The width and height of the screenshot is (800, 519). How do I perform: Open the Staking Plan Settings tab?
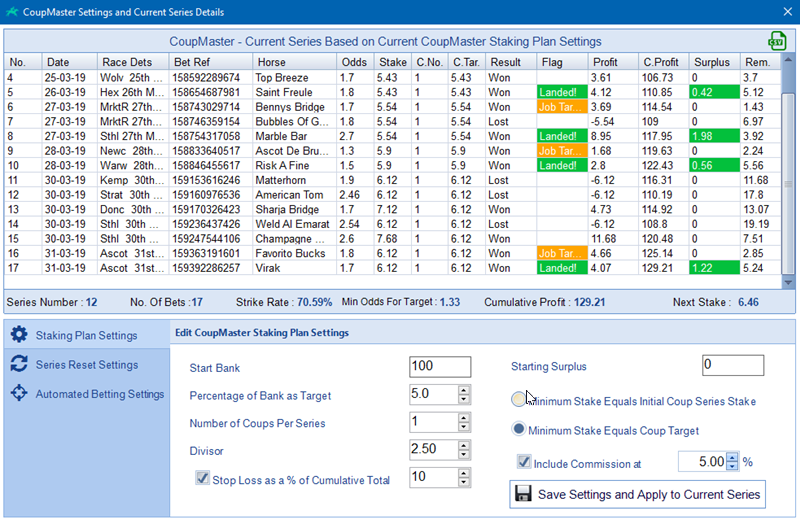click(x=87, y=335)
